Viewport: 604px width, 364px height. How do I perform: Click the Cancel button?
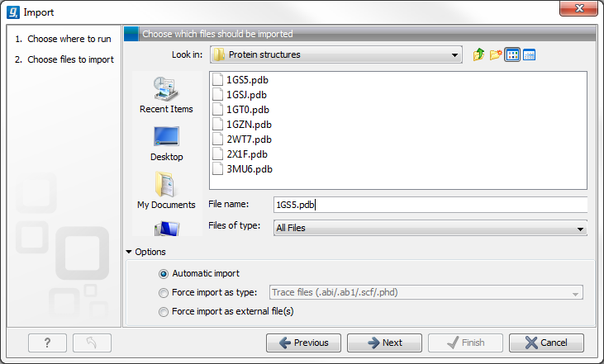point(546,343)
